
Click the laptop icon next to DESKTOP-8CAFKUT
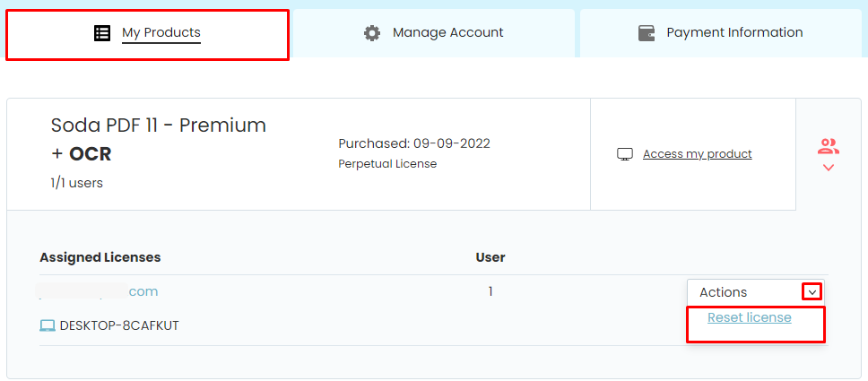tap(48, 325)
